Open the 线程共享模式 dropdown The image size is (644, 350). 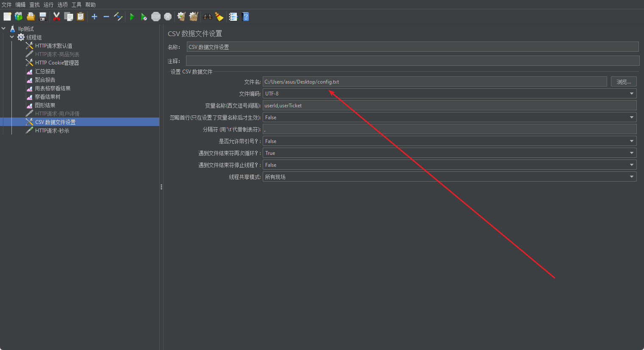450,177
